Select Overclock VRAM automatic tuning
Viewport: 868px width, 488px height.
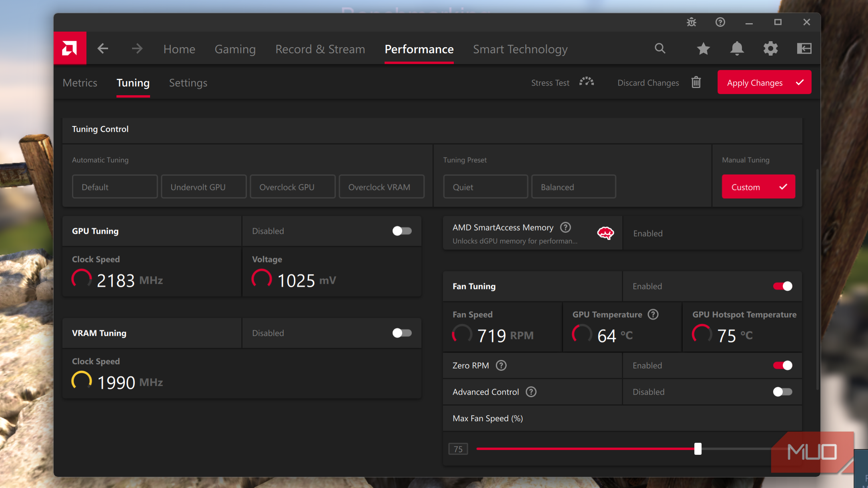[x=381, y=187]
